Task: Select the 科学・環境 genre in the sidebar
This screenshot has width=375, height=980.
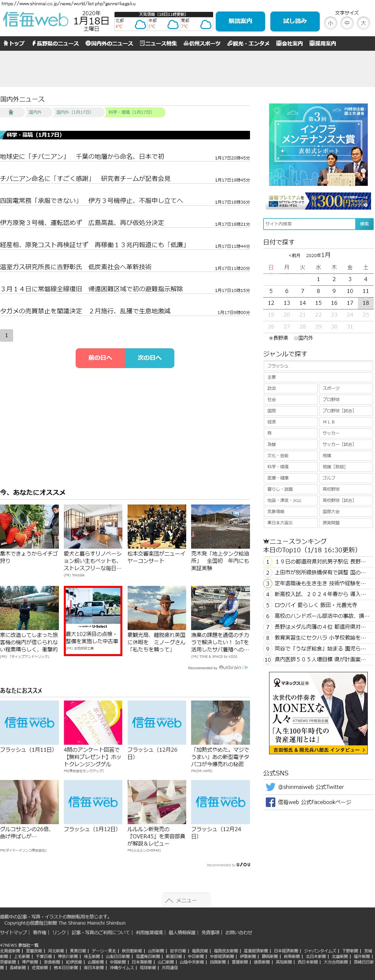Action: point(290,467)
